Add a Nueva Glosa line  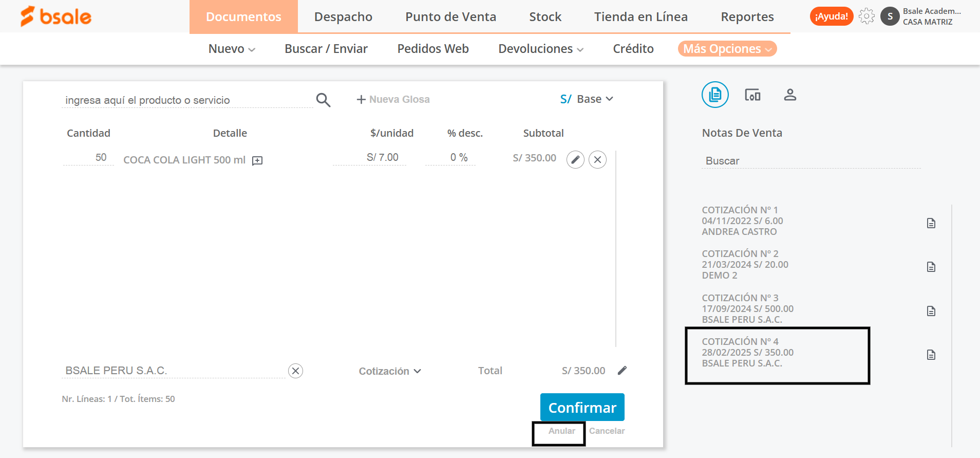[x=393, y=99]
